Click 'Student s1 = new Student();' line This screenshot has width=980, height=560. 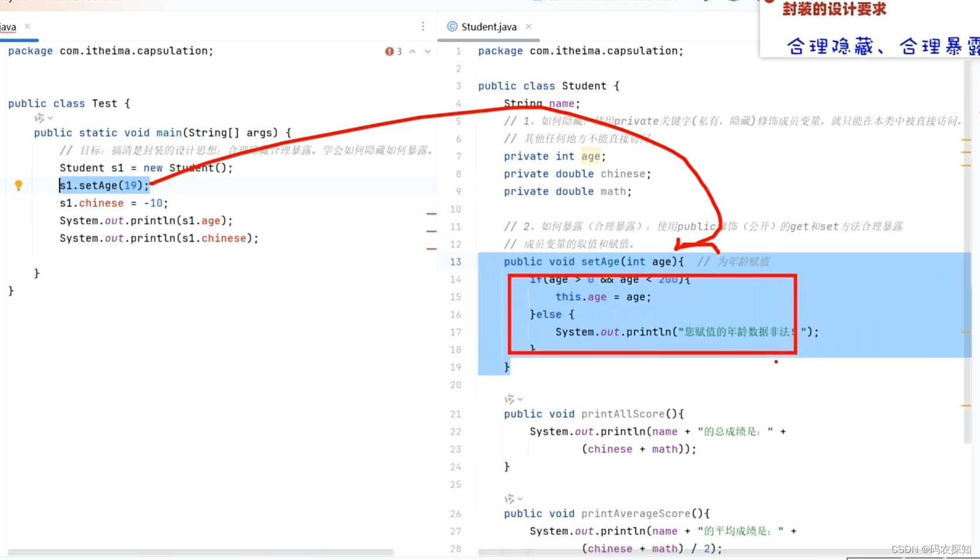[146, 168]
